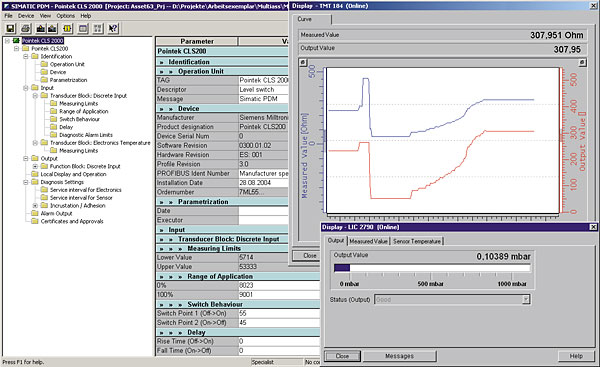Select the Device folder under Identification
Screen dimensions: 600x367
tap(58, 72)
